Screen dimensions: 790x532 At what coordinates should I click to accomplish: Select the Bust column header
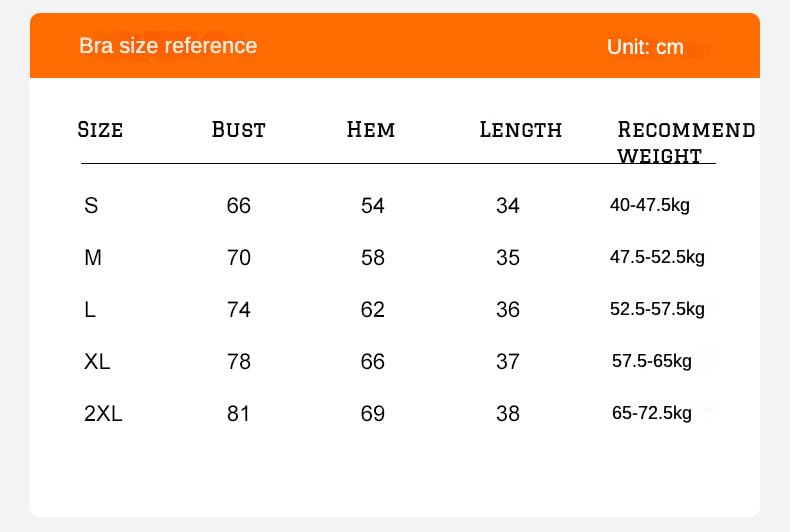tap(239, 130)
